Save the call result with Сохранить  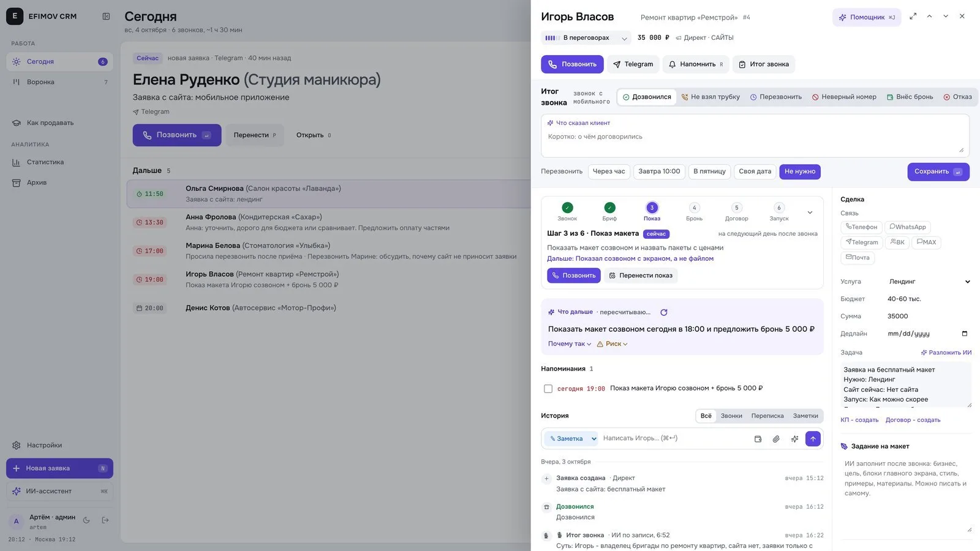[x=938, y=171]
